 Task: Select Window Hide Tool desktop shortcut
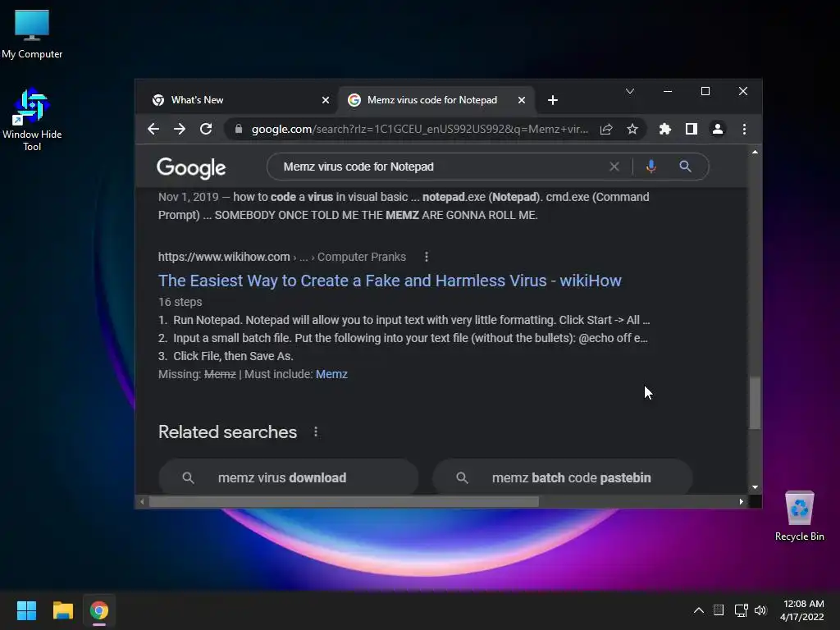(32, 120)
